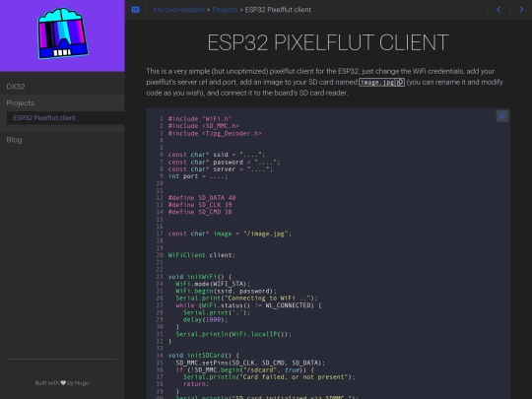This screenshot has height=399, width=532.
Task: Click the '#include <TJpg_Decoder.h>' code line
Action: click(215, 133)
